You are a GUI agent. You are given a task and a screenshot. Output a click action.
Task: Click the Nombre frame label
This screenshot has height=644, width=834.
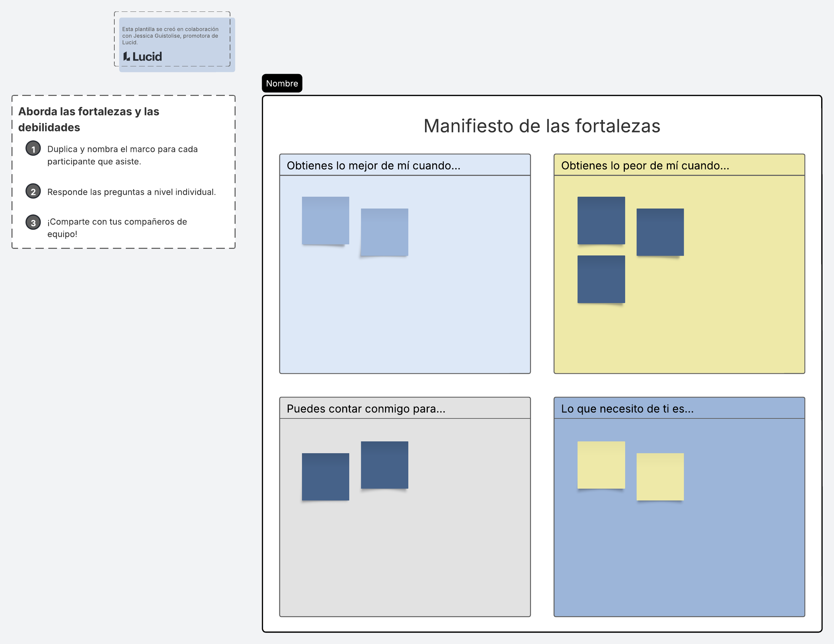coord(282,83)
